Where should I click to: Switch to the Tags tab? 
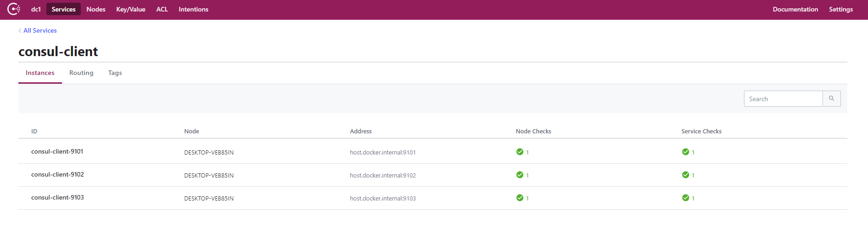(115, 73)
